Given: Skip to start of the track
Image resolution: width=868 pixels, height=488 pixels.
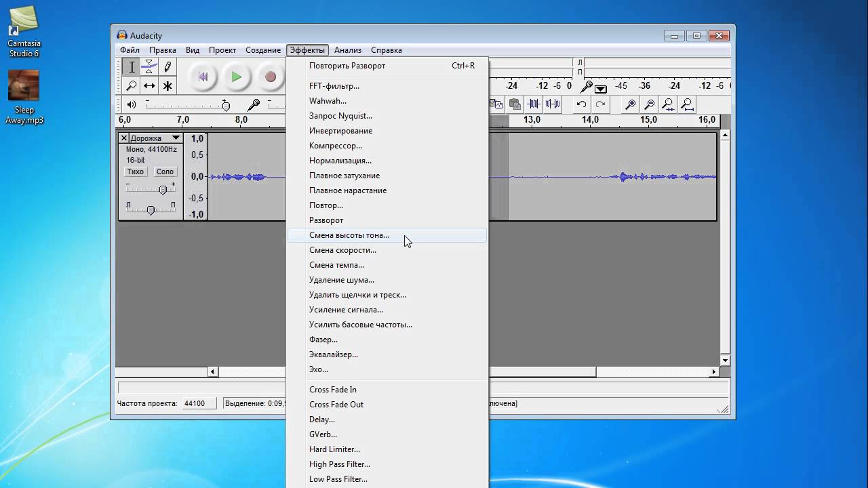Looking at the screenshot, I should [202, 77].
